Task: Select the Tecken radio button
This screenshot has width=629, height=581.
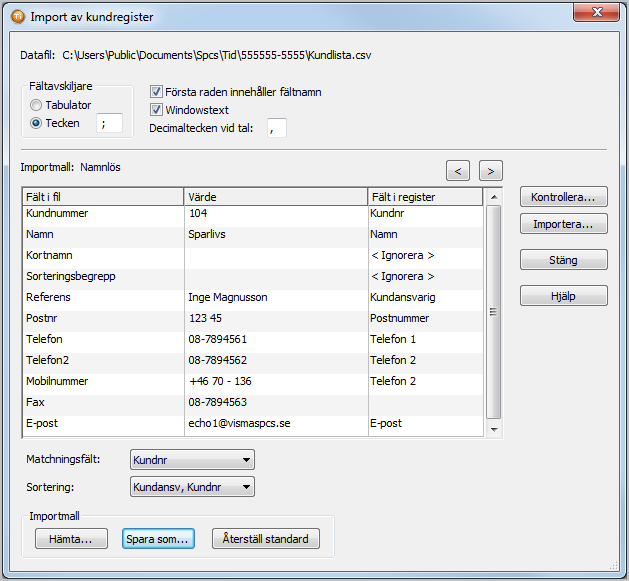Action: [x=37, y=123]
